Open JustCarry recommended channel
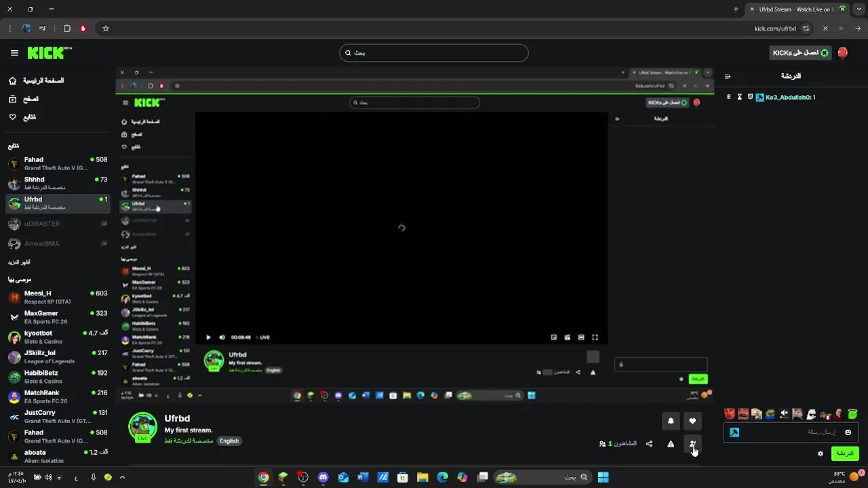Screen dimensions: 868x488 tap(58, 416)
